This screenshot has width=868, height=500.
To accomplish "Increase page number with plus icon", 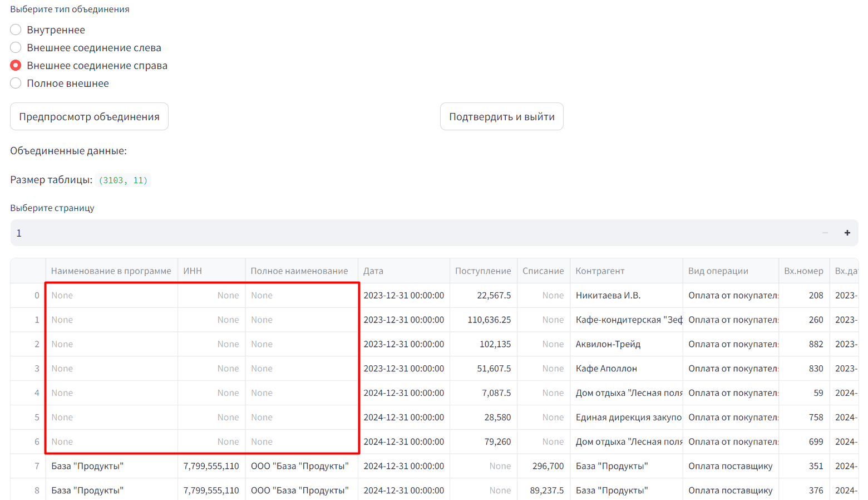I will pyautogui.click(x=847, y=233).
